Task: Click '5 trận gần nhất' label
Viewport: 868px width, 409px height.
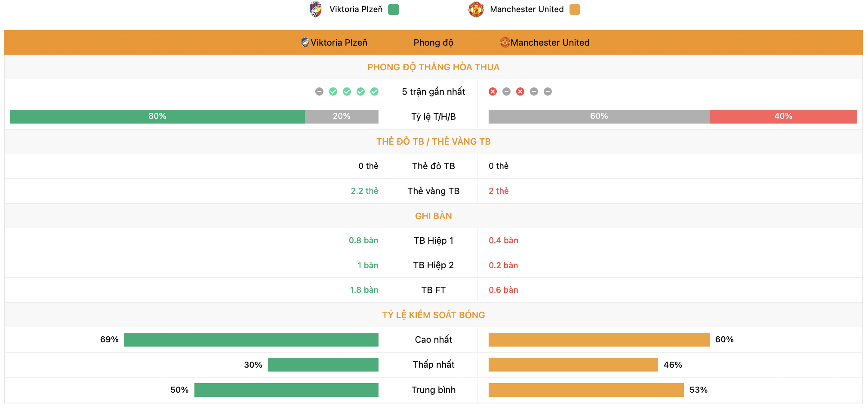Action: click(434, 91)
